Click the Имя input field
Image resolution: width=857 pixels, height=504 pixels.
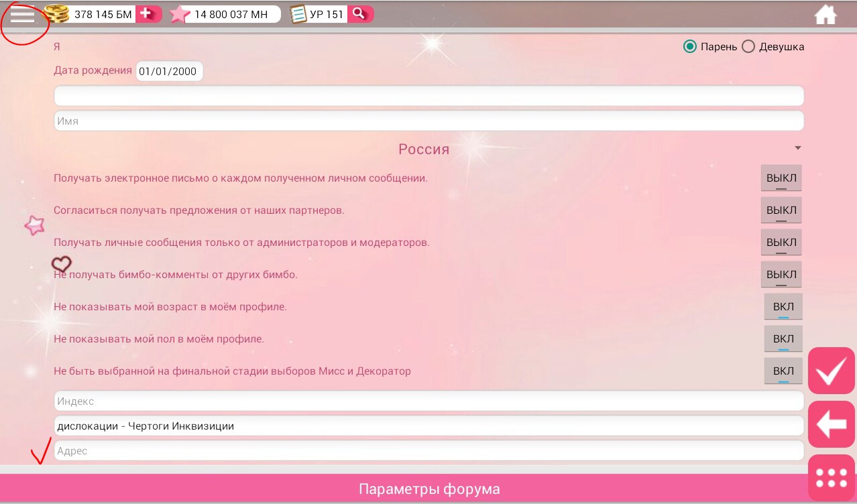(x=428, y=121)
